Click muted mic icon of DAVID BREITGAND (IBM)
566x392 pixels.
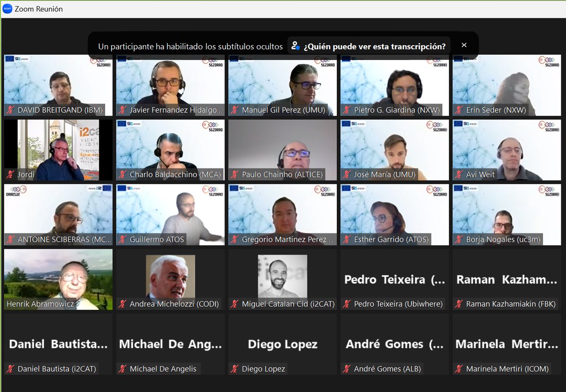pos(10,110)
